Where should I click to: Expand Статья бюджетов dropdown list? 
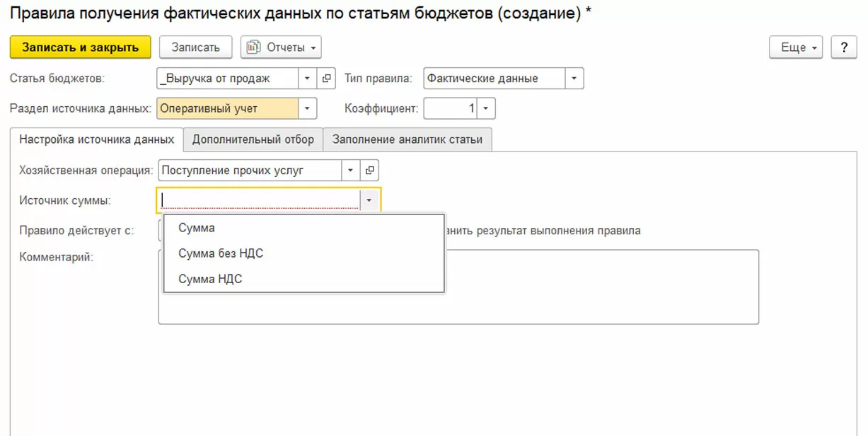coord(308,79)
